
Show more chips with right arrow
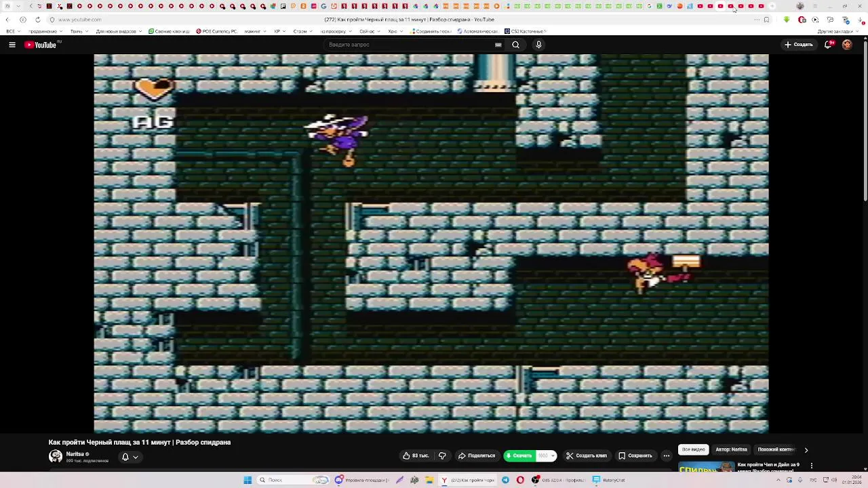(x=806, y=450)
